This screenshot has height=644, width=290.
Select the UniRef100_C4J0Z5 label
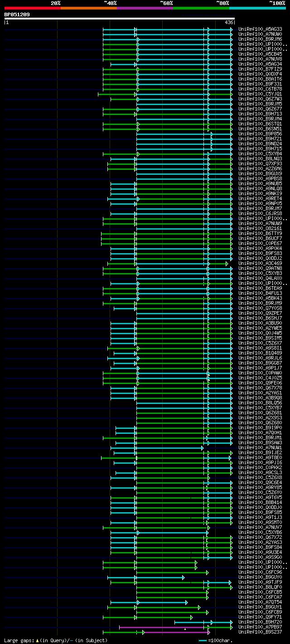point(260,378)
